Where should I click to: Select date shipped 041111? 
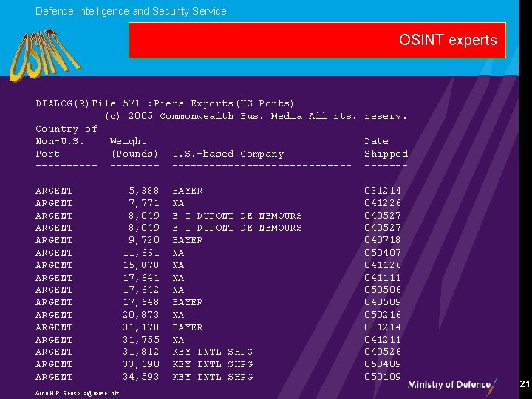point(383,278)
